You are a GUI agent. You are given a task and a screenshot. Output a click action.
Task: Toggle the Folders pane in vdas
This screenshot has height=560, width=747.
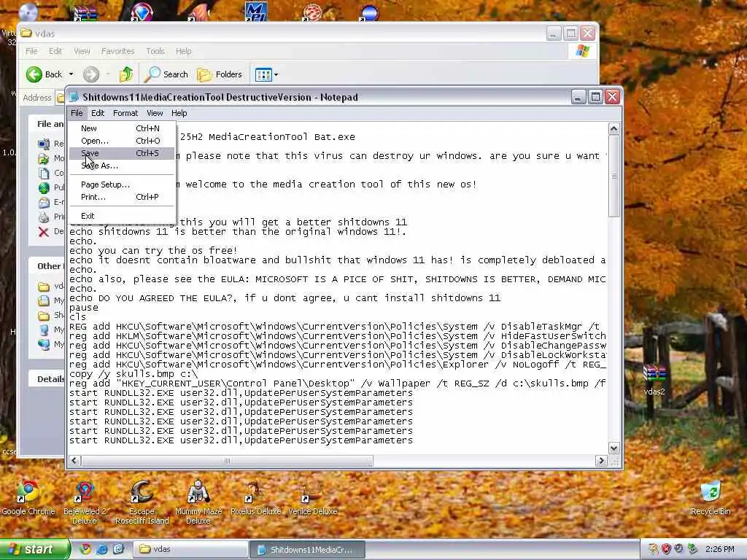click(220, 74)
